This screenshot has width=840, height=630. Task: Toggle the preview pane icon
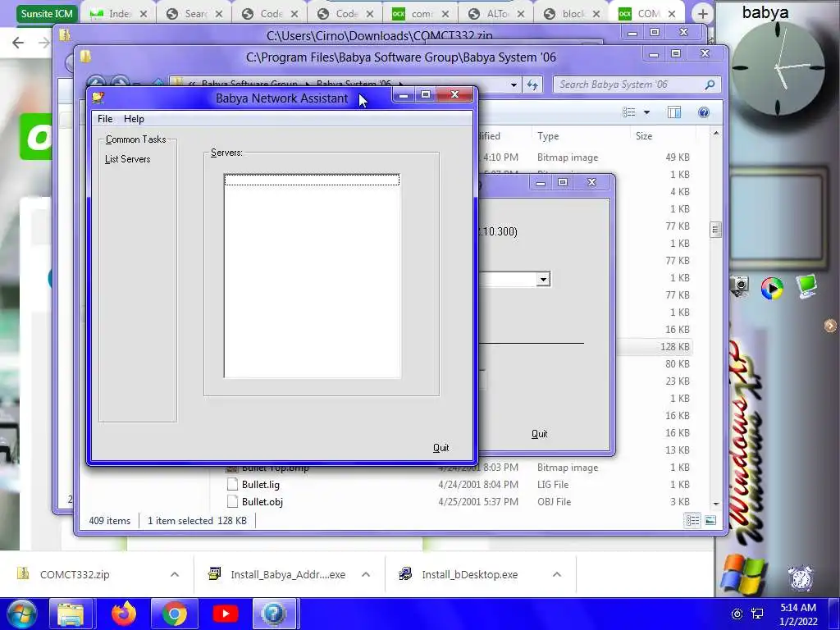click(x=674, y=112)
